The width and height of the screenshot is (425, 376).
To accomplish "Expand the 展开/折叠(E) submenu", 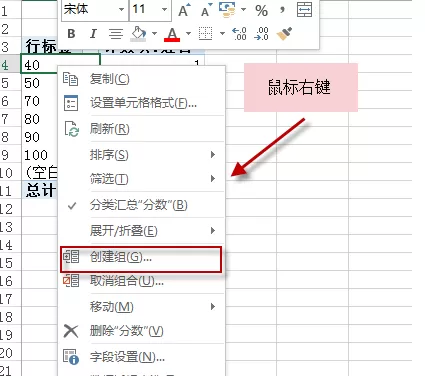I will click(141, 231).
